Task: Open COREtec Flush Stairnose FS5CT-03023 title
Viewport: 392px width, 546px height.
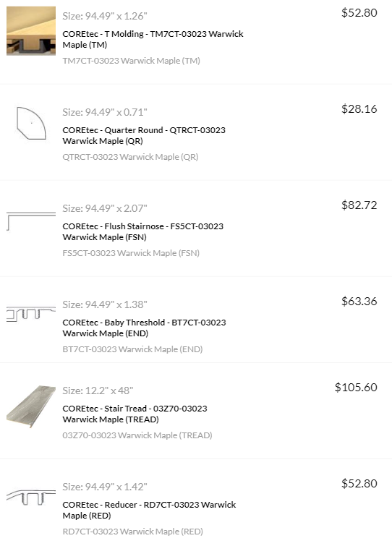Action: pyautogui.click(x=142, y=231)
